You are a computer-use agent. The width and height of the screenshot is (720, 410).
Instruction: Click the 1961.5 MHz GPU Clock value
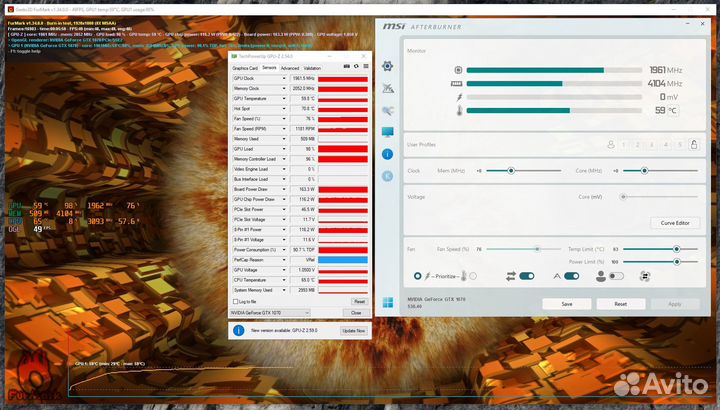303,79
